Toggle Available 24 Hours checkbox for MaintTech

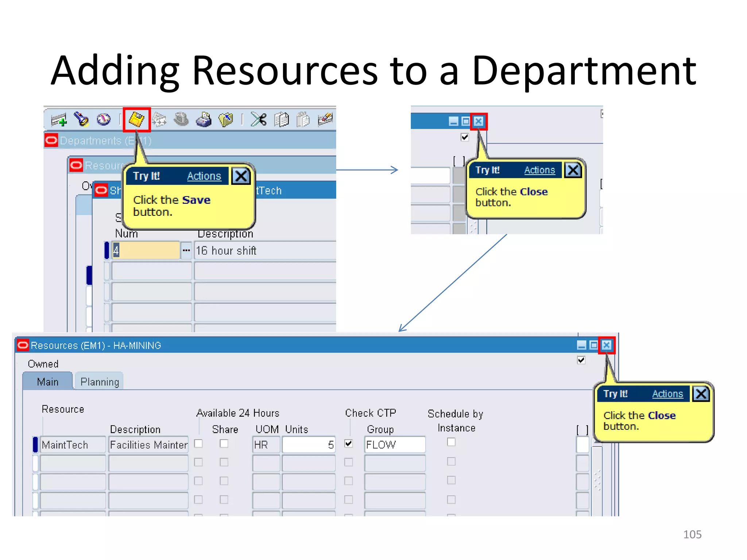tap(198, 443)
